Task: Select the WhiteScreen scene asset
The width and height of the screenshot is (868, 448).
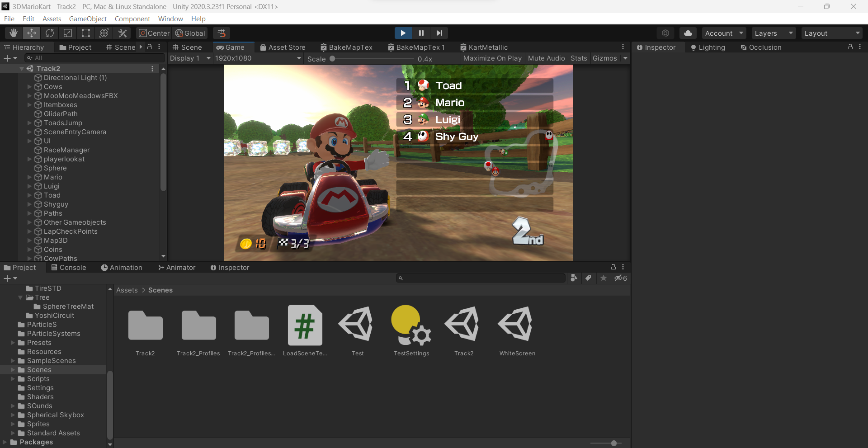Action: pos(517,331)
